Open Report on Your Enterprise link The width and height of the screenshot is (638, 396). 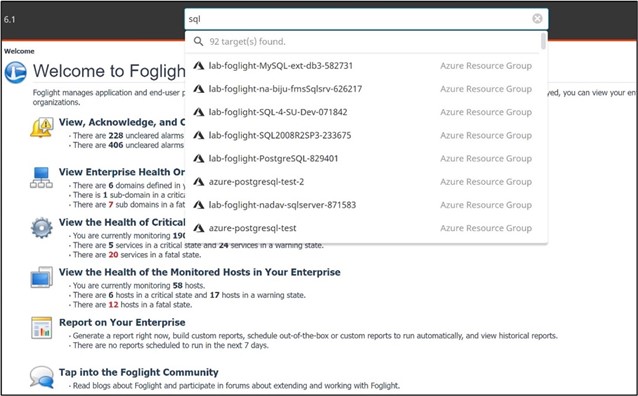coord(122,322)
